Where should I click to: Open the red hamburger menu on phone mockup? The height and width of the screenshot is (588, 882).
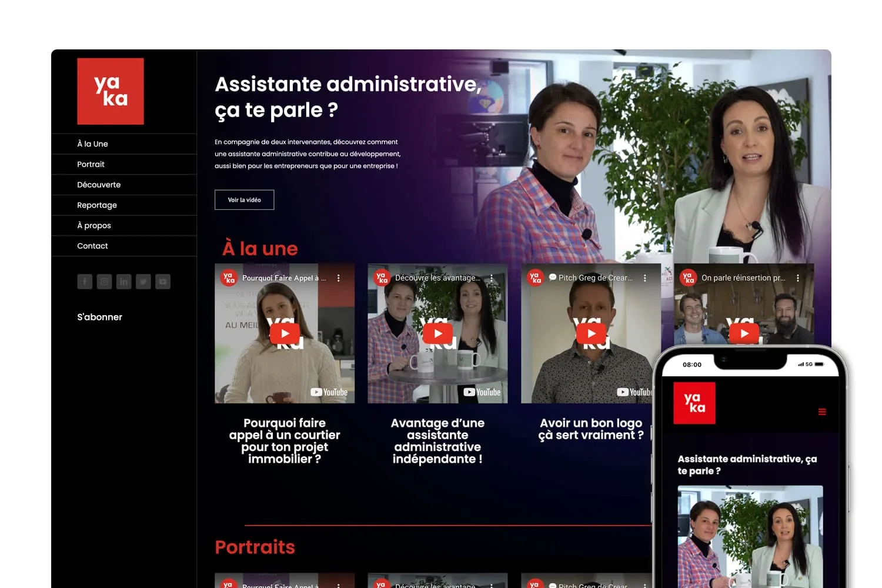tap(822, 412)
